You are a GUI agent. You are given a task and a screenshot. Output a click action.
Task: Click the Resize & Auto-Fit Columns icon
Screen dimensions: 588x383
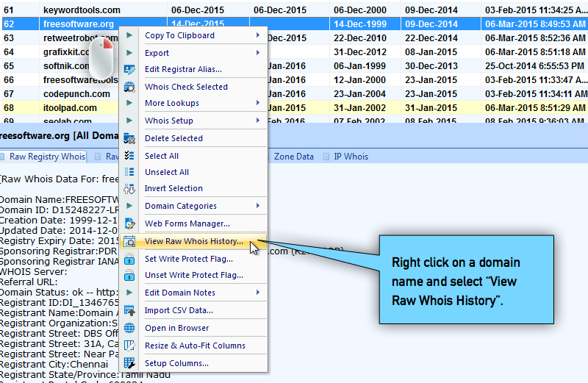(129, 346)
